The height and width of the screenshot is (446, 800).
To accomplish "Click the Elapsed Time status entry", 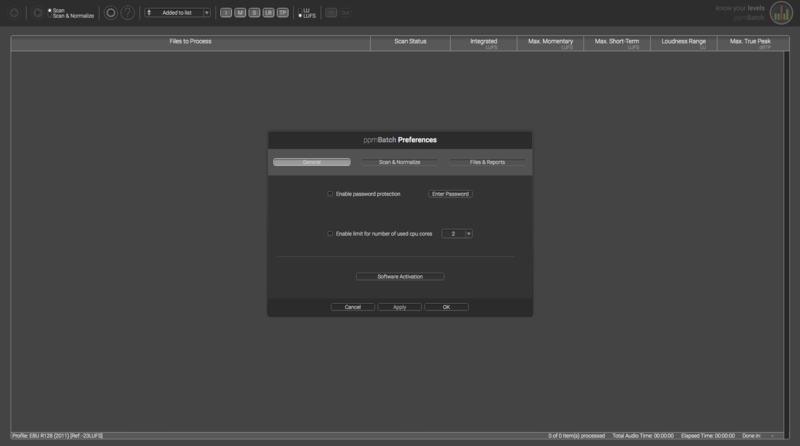I will (x=708, y=436).
